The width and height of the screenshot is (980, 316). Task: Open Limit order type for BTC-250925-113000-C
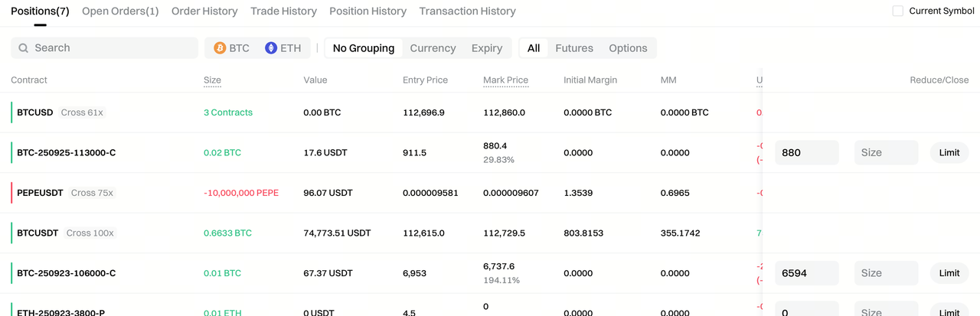[949, 152]
